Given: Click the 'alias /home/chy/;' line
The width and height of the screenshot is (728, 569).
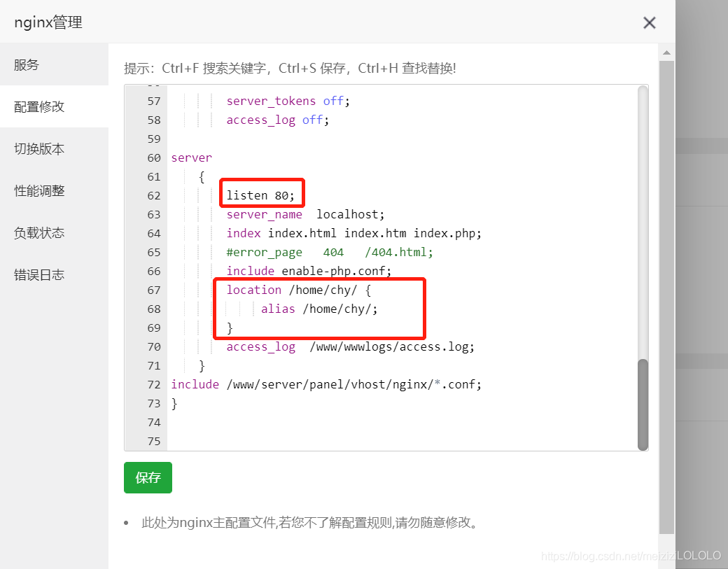Looking at the screenshot, I should (x=319, y=309).
